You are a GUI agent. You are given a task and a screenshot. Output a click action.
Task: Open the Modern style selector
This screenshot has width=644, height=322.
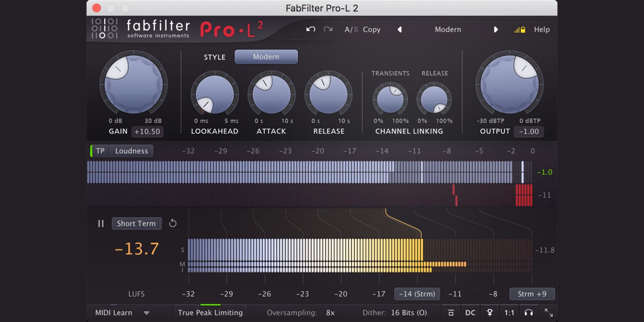click(266, 57)
